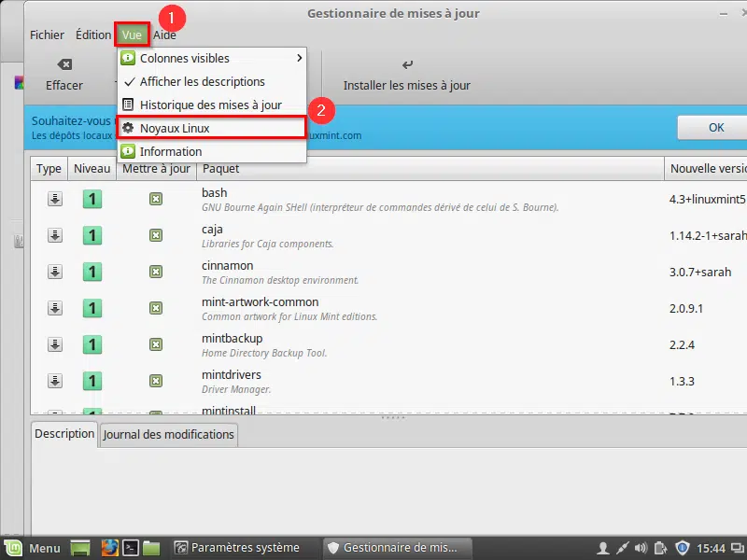Sort by Paquet column header
Image resolution: width=747 pixels, height=560 pixels.
tap(430, 169)
